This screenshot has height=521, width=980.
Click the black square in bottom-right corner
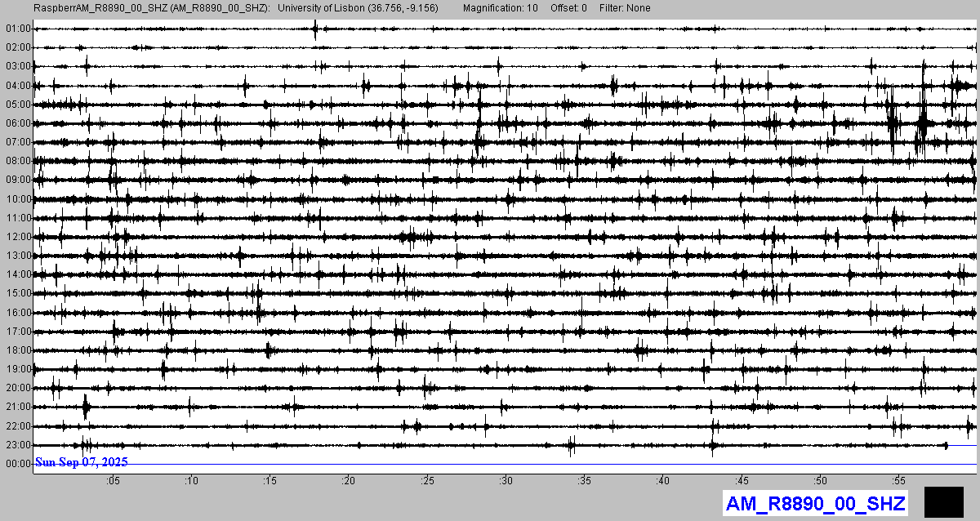point(945,501)
